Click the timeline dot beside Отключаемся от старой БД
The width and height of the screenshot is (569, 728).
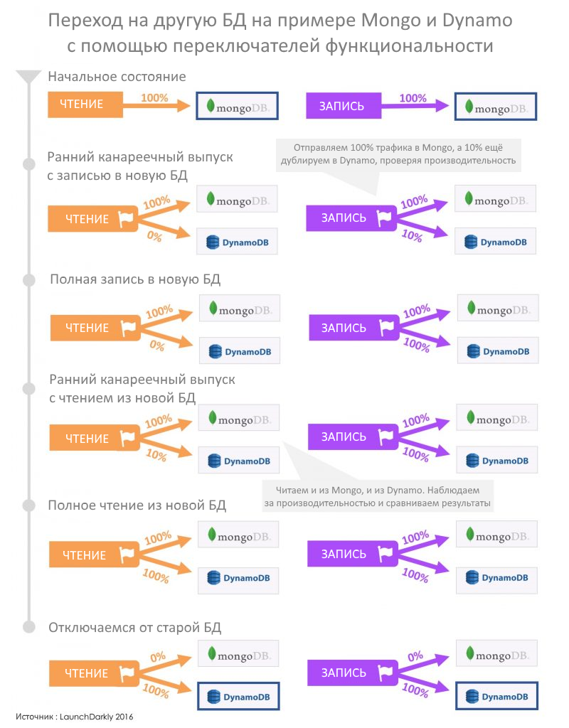pyautogui.click(x=29, y=627)
